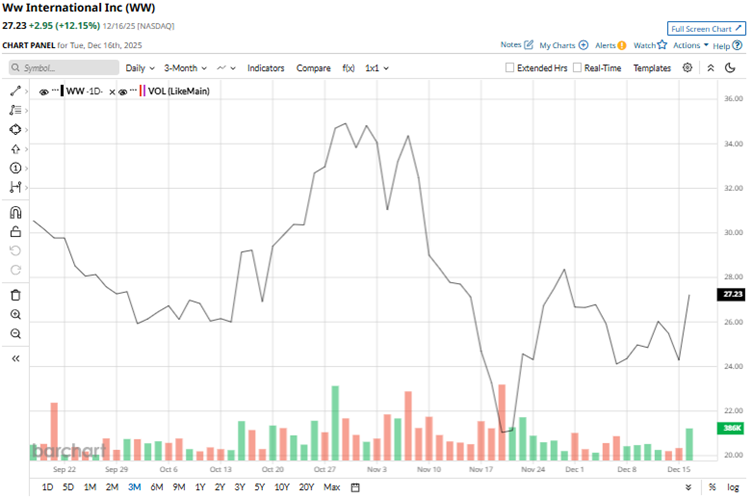Viewport: 752px width, 498px height.
Task: Zoom out of the chart
Action: [15, 333]
